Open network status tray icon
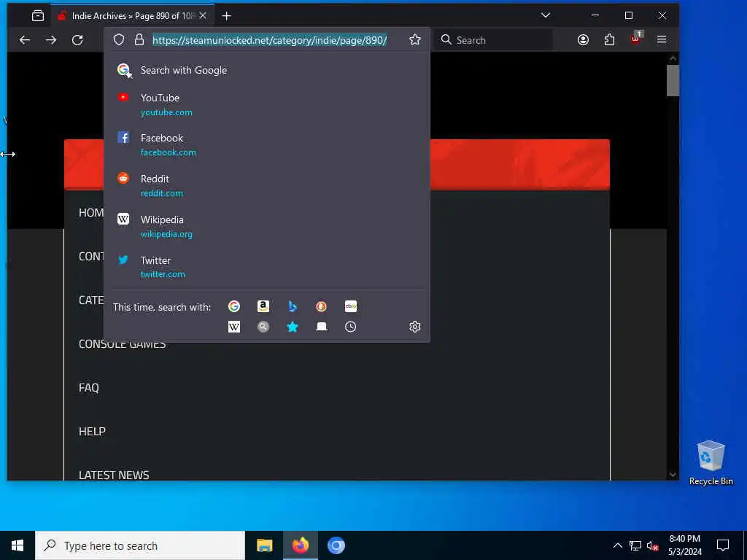Image resolution: width=747 pixels, height=560 pixels. [635, 545]
